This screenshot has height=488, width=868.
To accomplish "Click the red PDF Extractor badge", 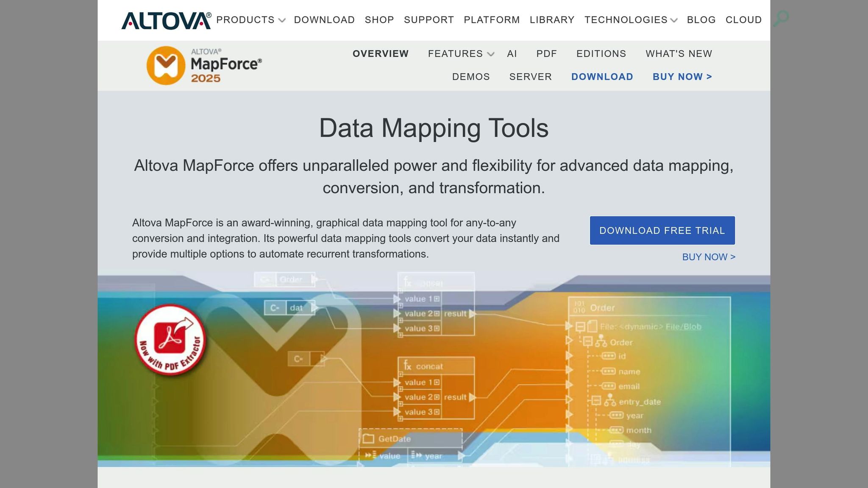I will [171, 340].
